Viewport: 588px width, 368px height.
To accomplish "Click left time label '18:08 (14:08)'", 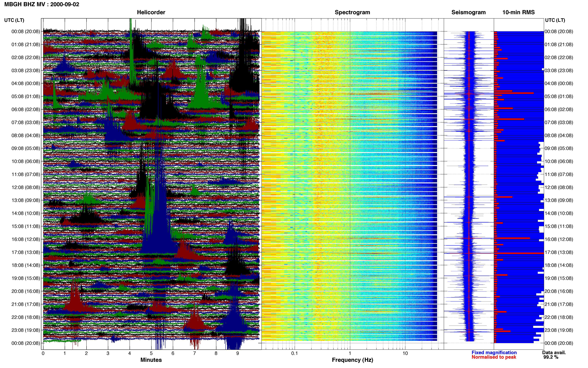I will click(x=26, y=265).
